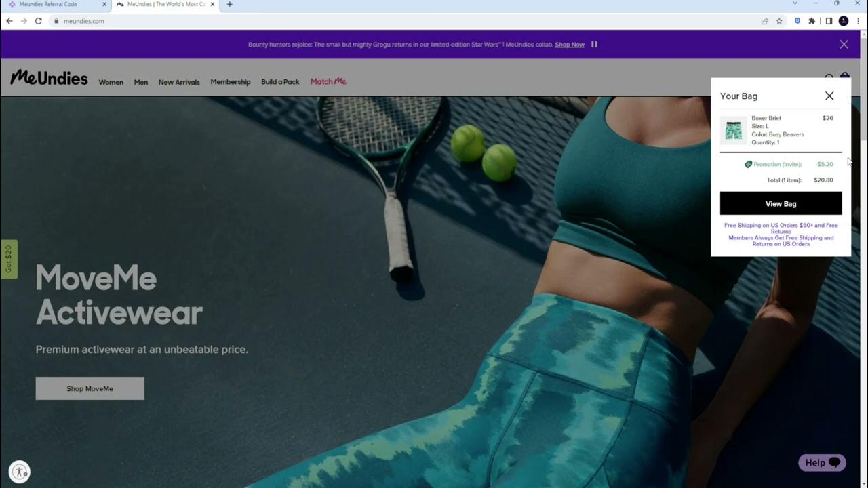Screen dimensions: 868x488
Task: Close the MeUndies World's Most tab
Action: pyautogui.click(x=212, y=4)
